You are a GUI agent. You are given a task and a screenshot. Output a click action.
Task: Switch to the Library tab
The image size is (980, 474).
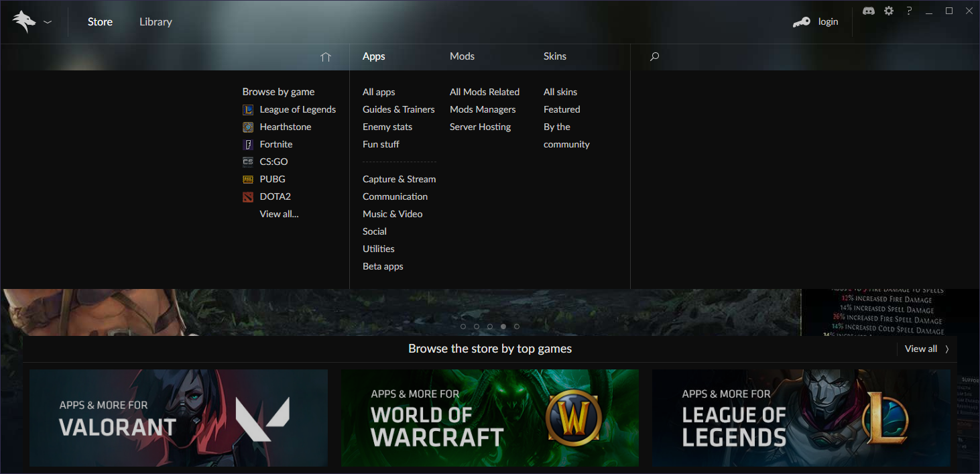(x=156, y=22)
